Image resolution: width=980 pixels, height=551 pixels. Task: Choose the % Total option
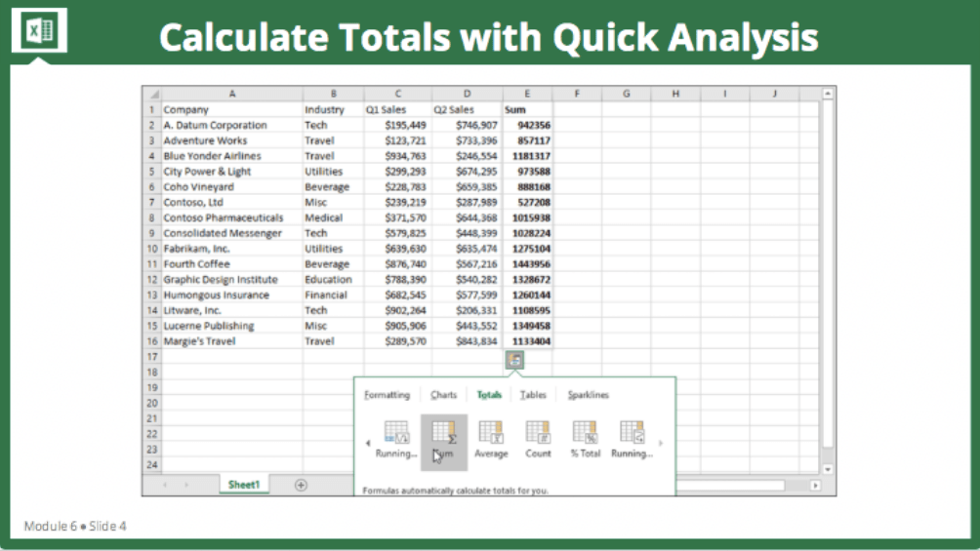pos(585,441)
